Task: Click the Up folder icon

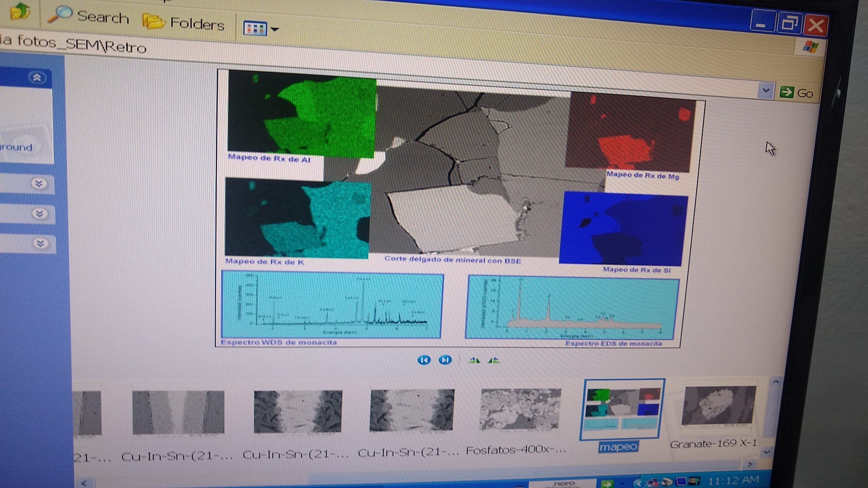Action: coord(20,11)
